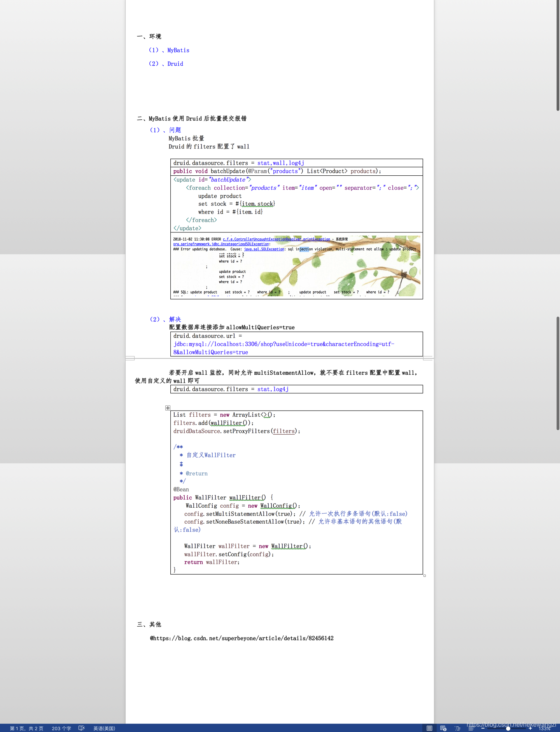Open the ControllerUncaughtExceptionResolver.printException link
560x732 pixels.
pyautogui.click(x=276, y=239)
